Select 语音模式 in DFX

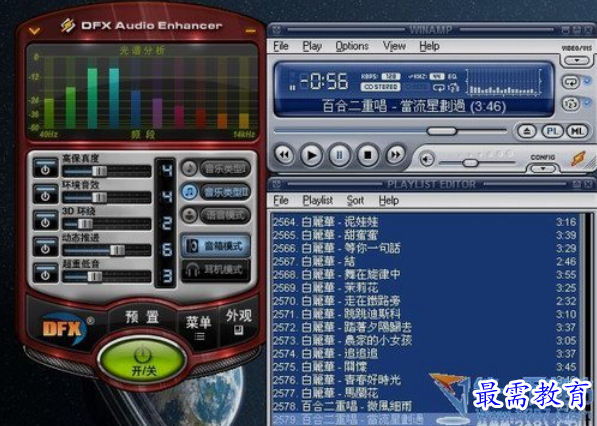coord(225,215)
